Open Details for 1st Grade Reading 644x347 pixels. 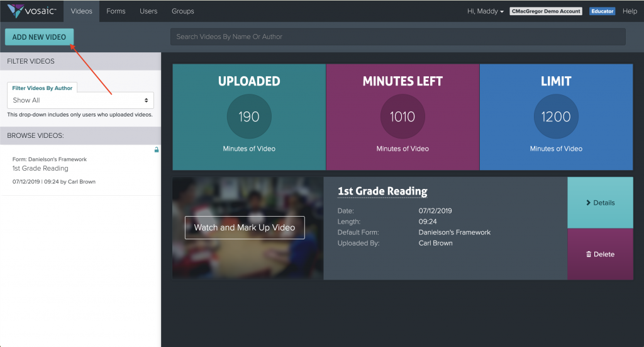tap(600, 203)
